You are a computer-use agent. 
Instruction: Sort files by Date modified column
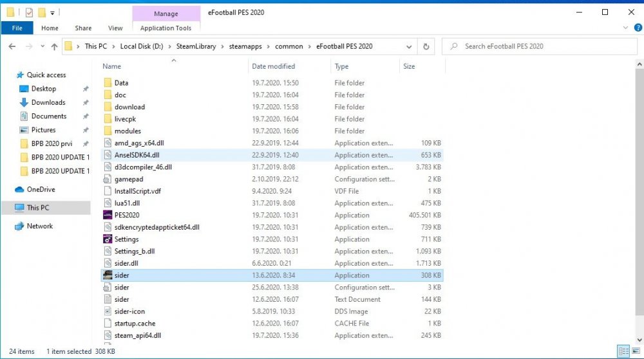tap(274, 66)
